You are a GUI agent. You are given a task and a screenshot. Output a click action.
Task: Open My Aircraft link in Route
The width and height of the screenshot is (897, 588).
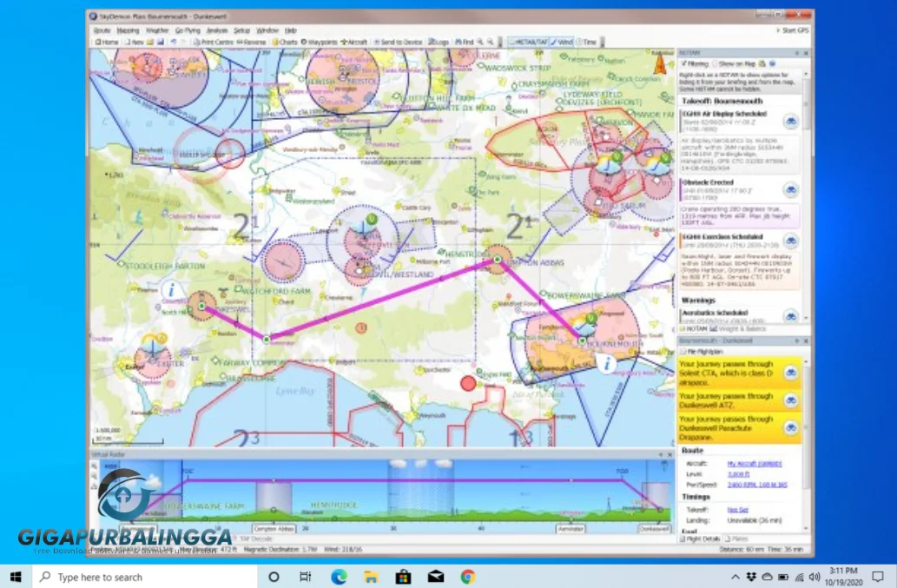(754, 464)
